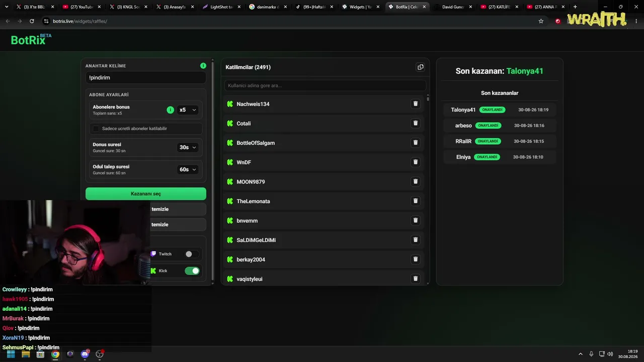644x362 pixels.
Task: Click the BotRix BETA logo link
Action: (31, 40)
